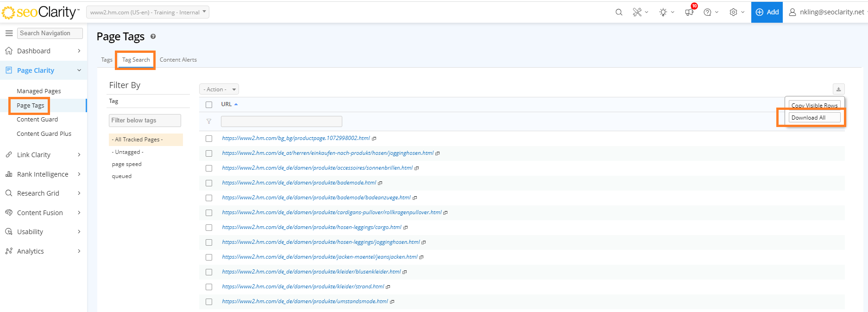Screen dimensions: 868x312
Task: Click the Filter below tags input field
Action: point(145,121)
